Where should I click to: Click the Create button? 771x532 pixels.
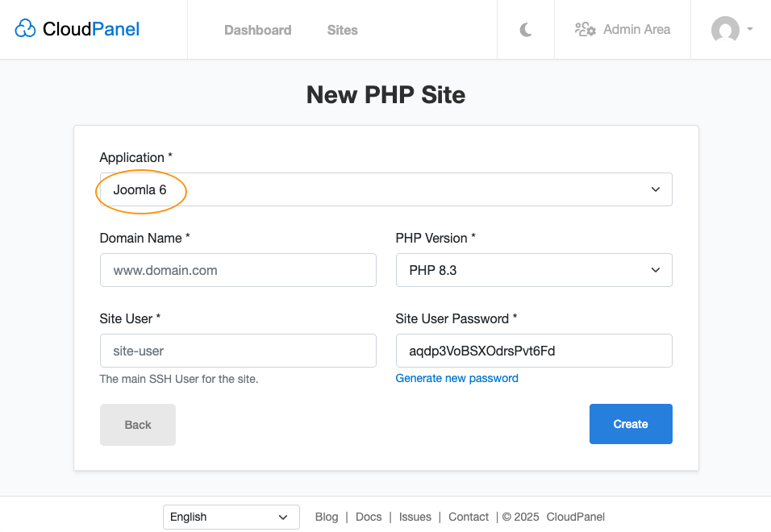[631, 423]
